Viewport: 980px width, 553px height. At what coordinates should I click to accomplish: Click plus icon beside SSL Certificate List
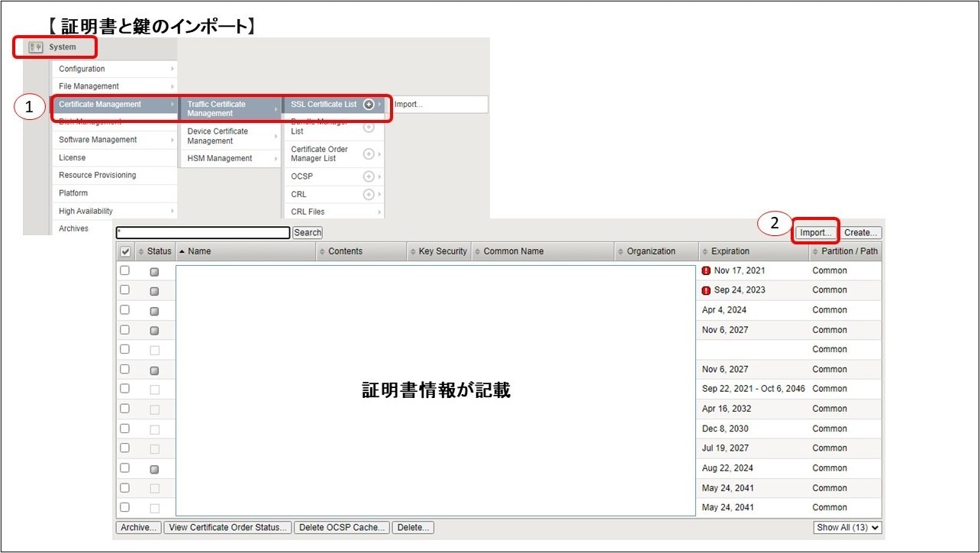[369, 105]
